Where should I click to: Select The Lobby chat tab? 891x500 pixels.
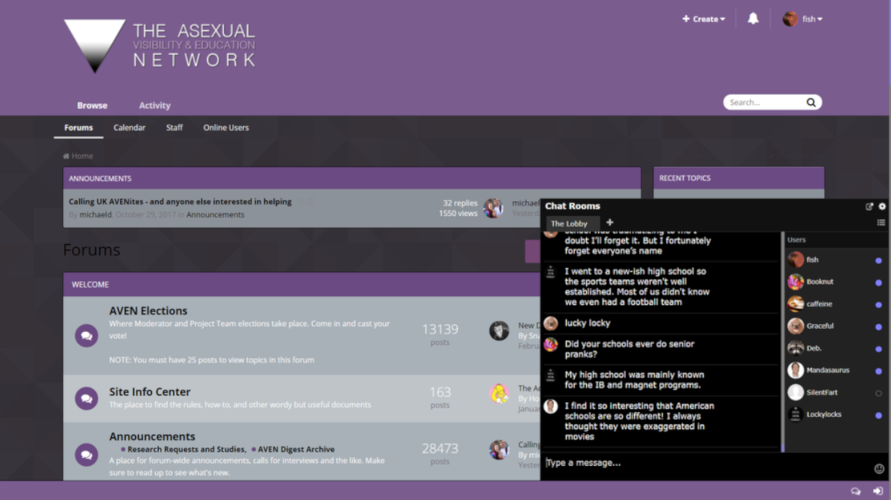click(x=572, y=223)
